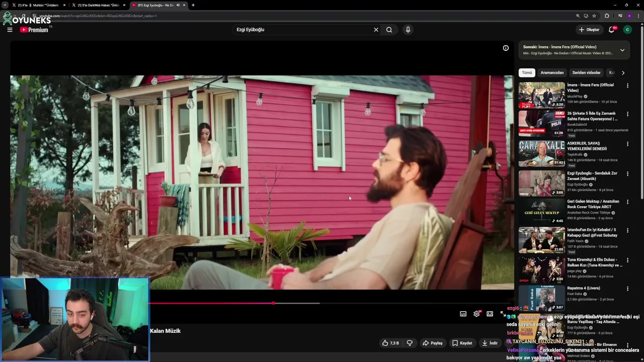
Task: Switch player to fullscreen
Action: click(x=503, y=314)
